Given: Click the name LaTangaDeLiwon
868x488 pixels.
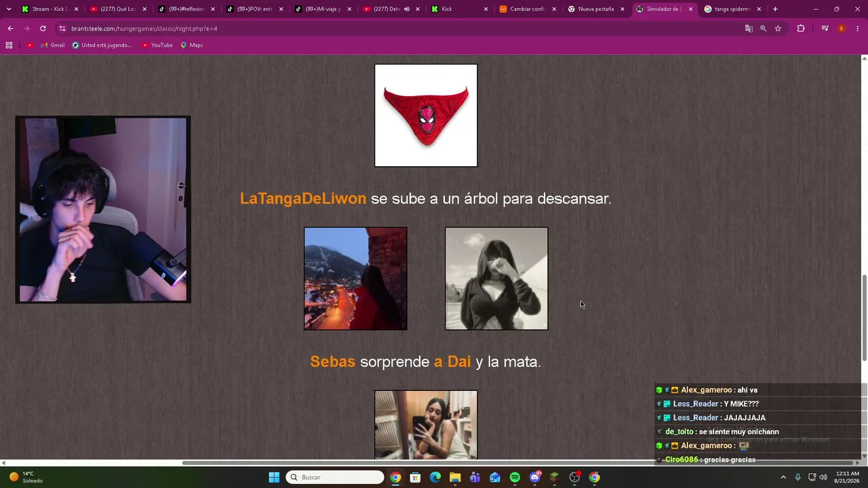Looking at the screenshot, I should coord(303,199).
